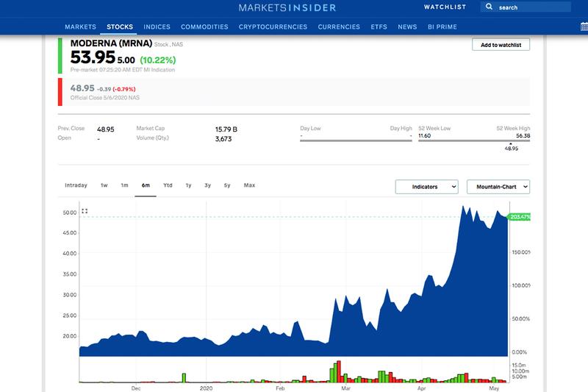Click the chart fullscreen expand icon
This screenshot has width=588, height=392.
(85, 211)
